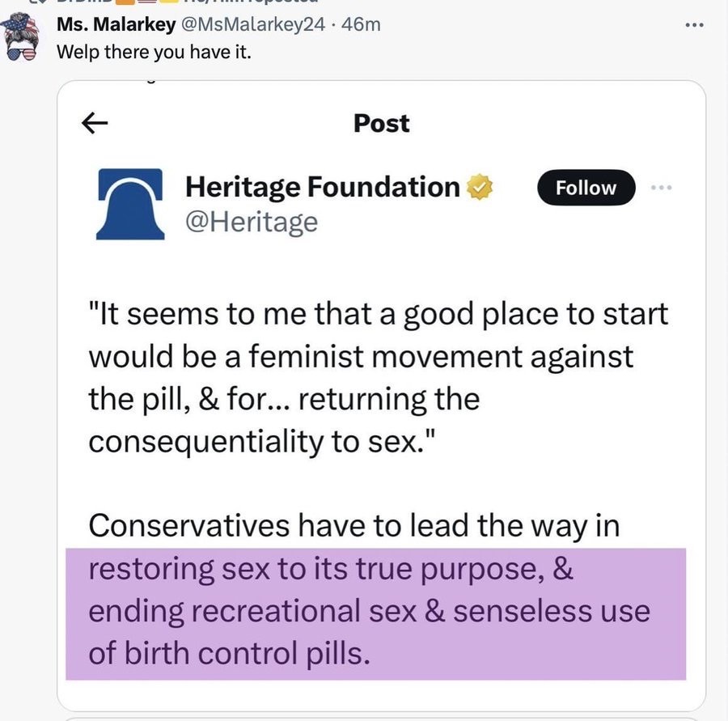Click the "Post" header title
This screenshot has width=728, height=721.
click(x=381, y=123)
